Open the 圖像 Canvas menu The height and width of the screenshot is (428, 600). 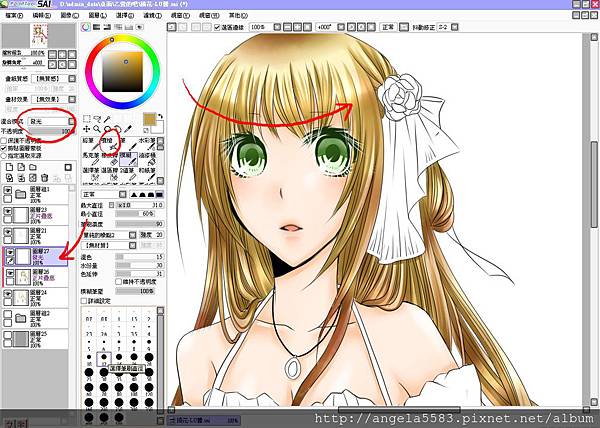click(70, 15)
